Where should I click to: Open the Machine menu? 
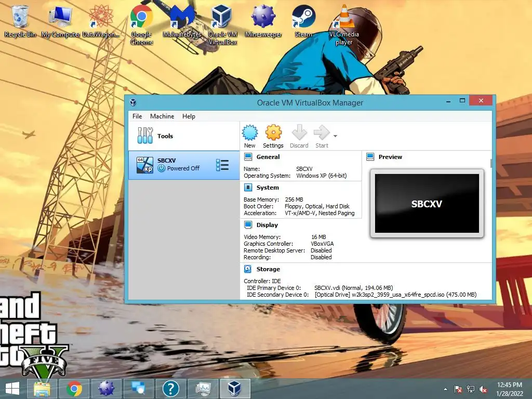click(x=162, y=116)
